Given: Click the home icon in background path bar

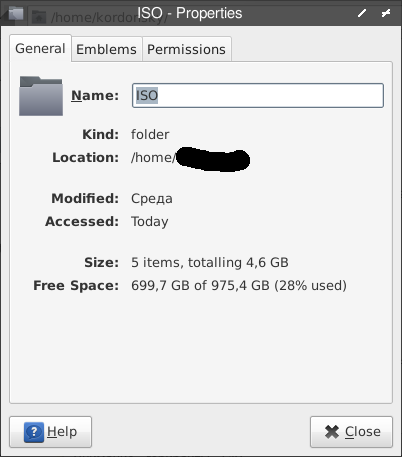Looking at the screenshot, I should (39, 17).
